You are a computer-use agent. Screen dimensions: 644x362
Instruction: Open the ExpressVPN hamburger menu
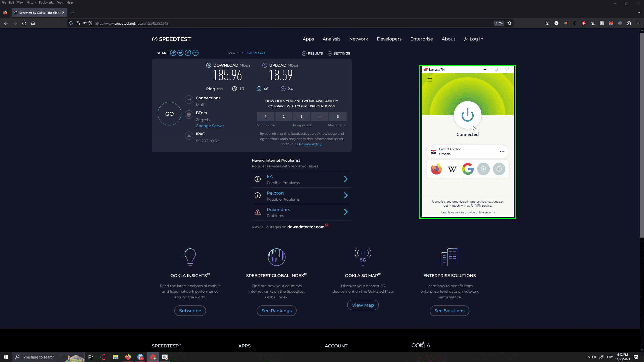pyautogui.click(x=430, y=80)
